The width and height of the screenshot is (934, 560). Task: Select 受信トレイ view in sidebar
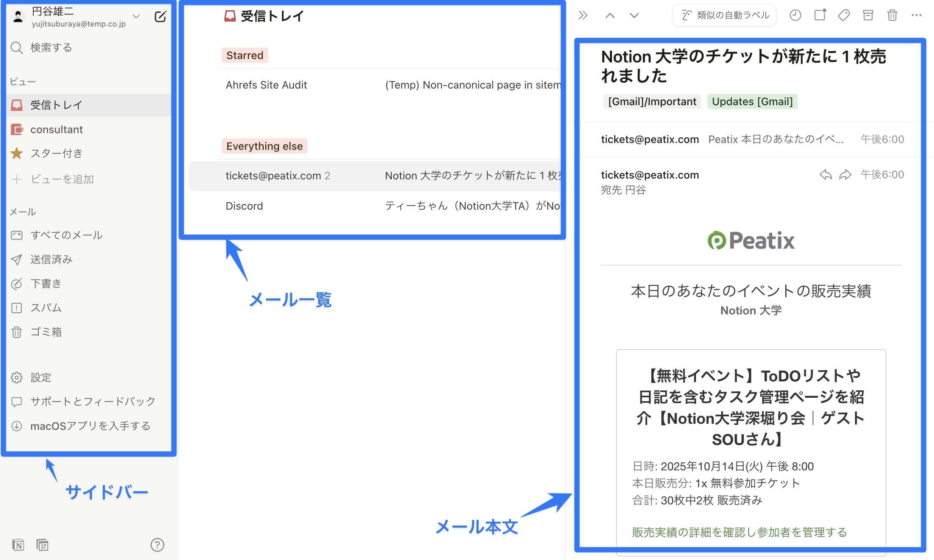click(89, 105)
